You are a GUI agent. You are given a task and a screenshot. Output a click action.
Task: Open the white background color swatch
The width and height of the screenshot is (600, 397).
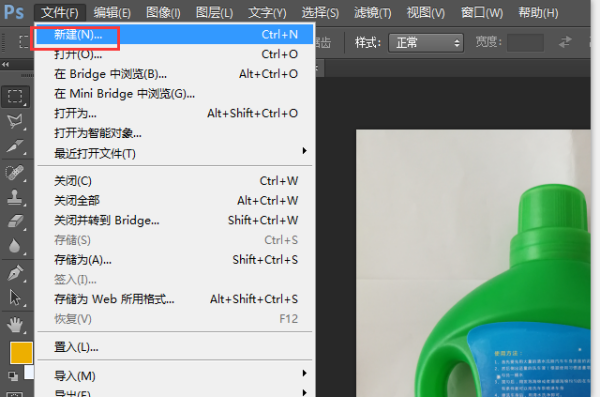pyautogui.click(x=29, y=372)
